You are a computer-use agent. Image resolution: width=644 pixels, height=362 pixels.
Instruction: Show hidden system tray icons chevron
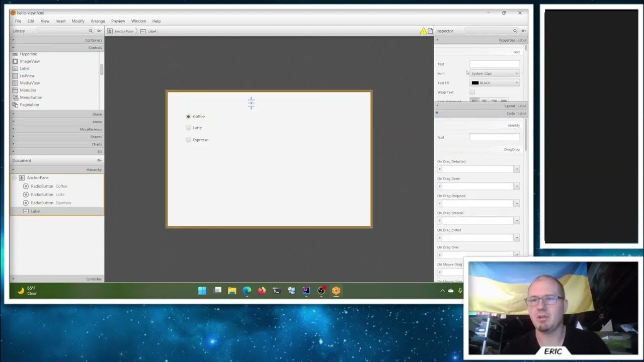pyautogui.click(x=443, y=291)
